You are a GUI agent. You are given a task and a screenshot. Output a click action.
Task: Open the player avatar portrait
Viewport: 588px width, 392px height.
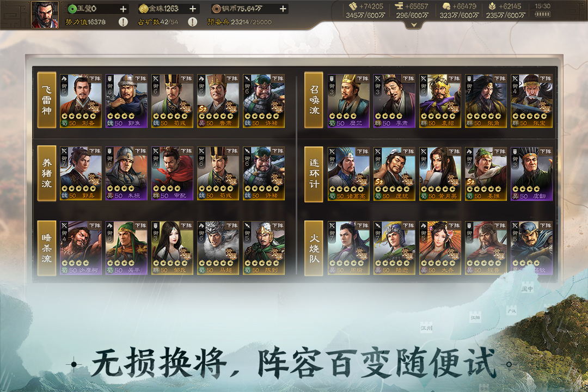coord(45,15)
